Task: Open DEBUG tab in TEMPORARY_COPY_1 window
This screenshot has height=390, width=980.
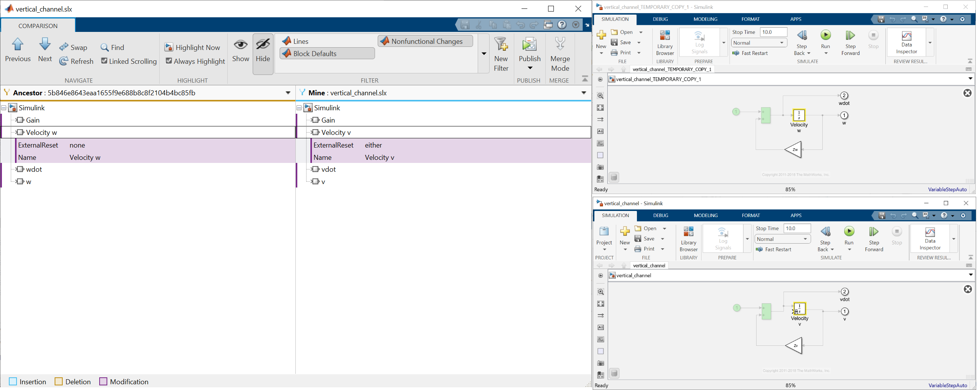Action: [660, 19]
